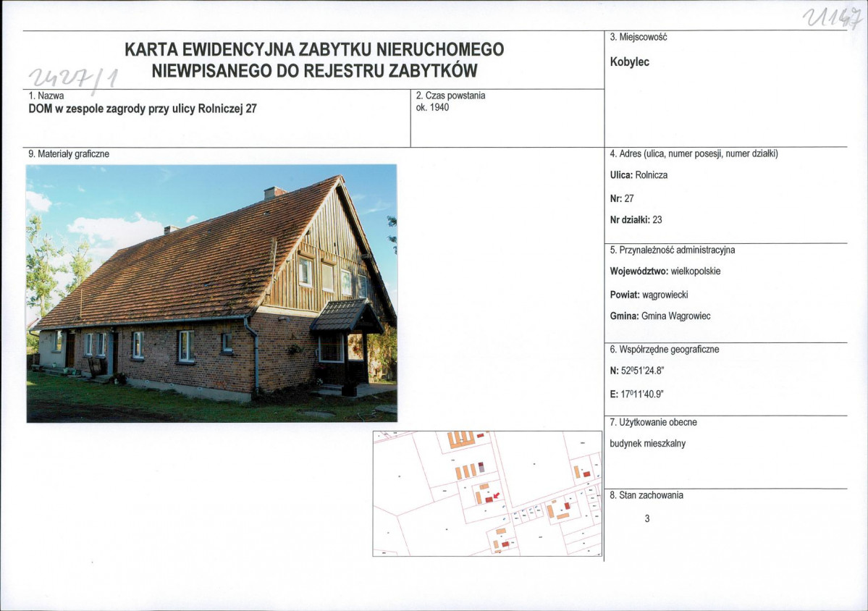Select 'DOM w zespole zagrody przy ulicy Rolniczej 27'
Viewport: 868px width, 611px height.
click(x=143, y=109)
